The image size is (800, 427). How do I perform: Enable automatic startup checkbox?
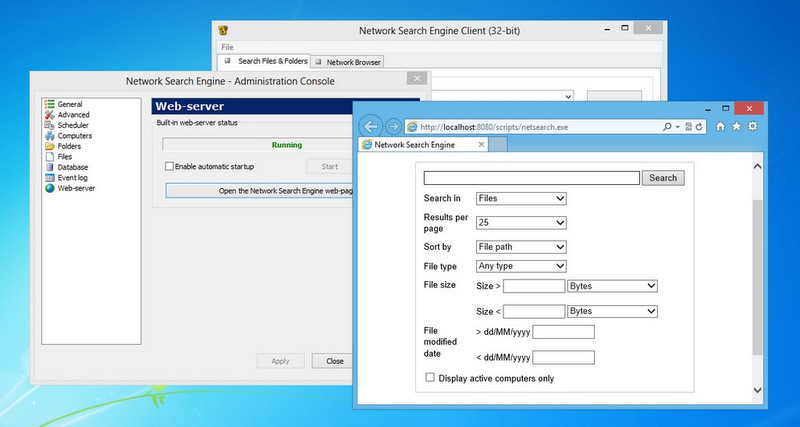[169, 166]
